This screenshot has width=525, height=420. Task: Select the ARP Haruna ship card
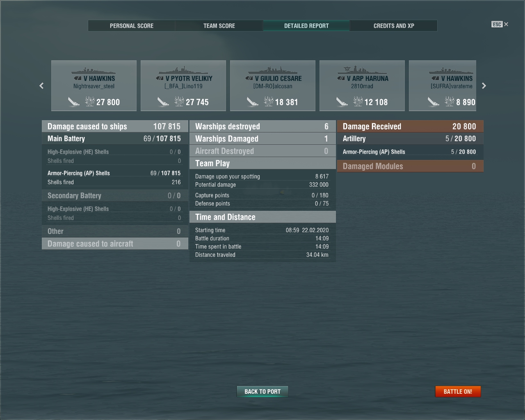pyautogui.click(x=362, y=86)
